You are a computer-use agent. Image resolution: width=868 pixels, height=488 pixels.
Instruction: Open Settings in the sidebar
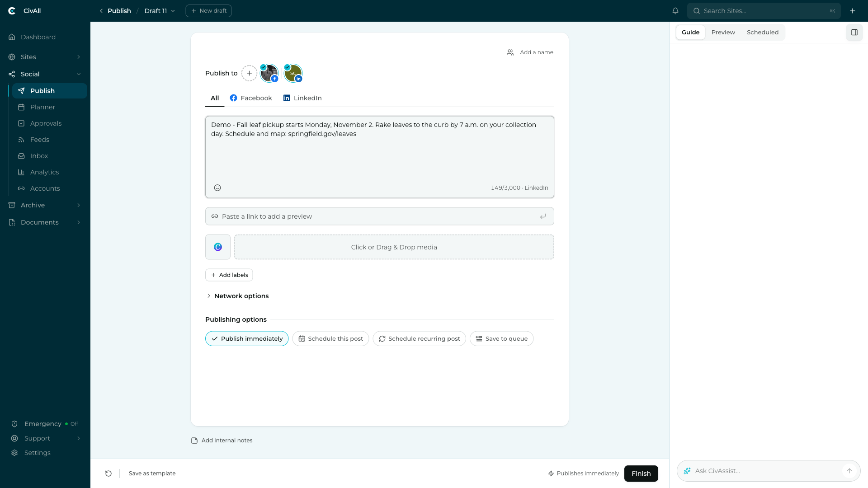pyautogui.click(x=45, y=453)
